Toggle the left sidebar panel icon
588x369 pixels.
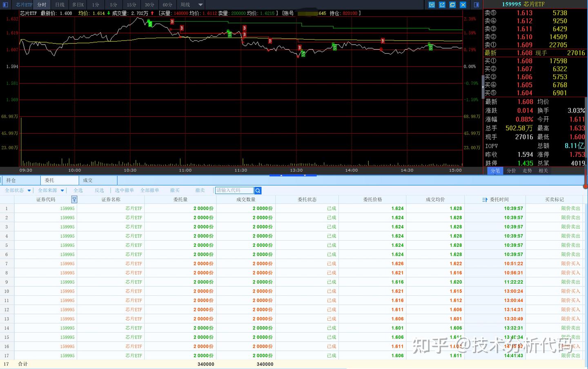[x=5, y=5]
